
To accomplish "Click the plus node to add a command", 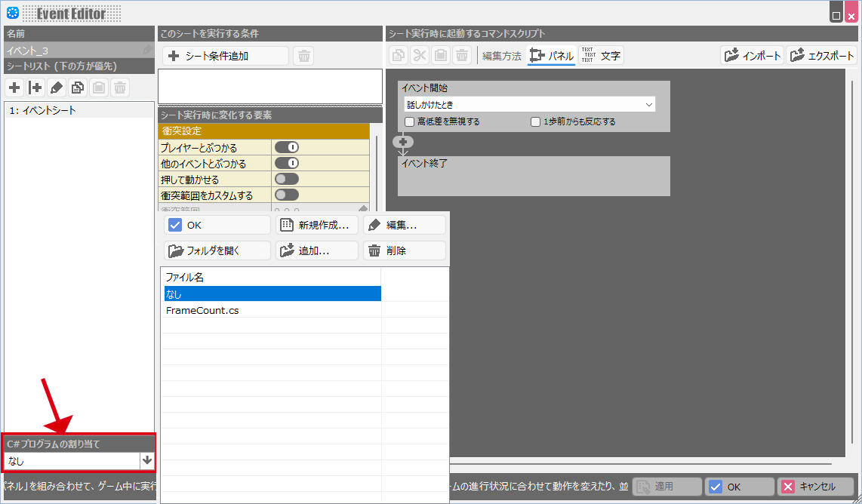I will 402,142.
